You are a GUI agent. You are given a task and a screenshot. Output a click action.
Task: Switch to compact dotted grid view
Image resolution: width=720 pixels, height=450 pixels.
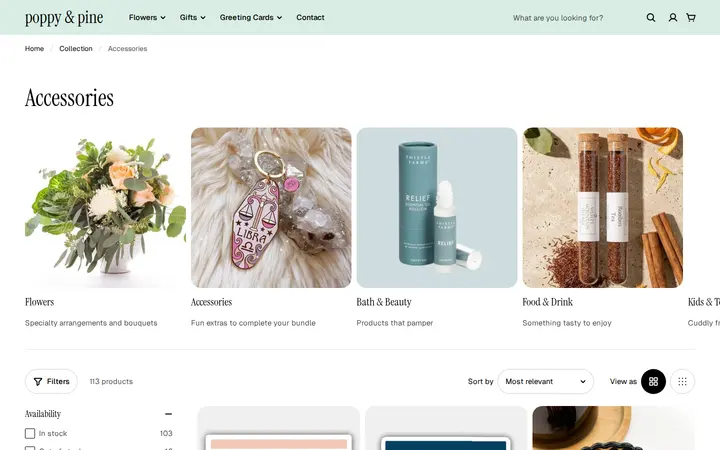click(682, 382)
